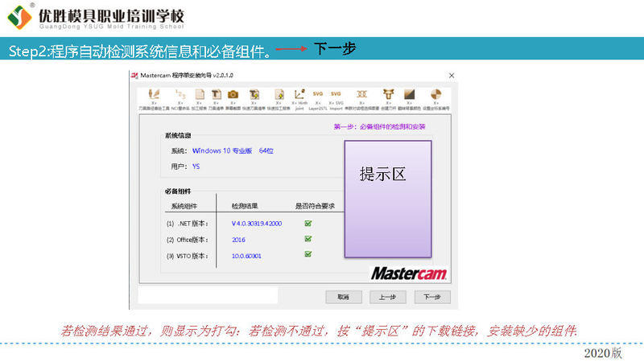Click the user name YS
This screenshot has width=644, height=362.
pos(196,167)
